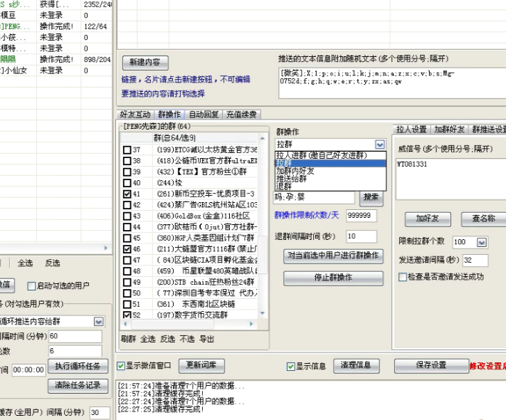506x420 pixels.
Task: Switch to the 加群好友 tab
Action: click(x=449, y=130)
